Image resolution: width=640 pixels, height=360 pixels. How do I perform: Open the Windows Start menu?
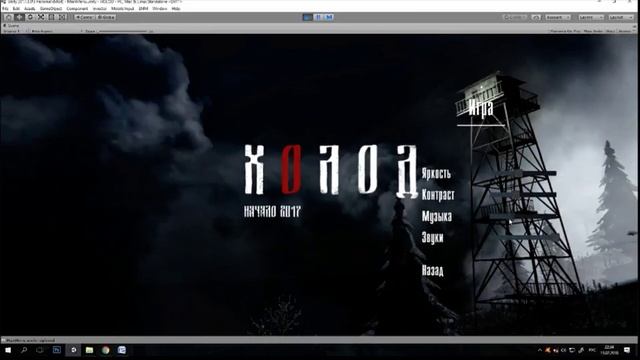(x=8, y=350)
